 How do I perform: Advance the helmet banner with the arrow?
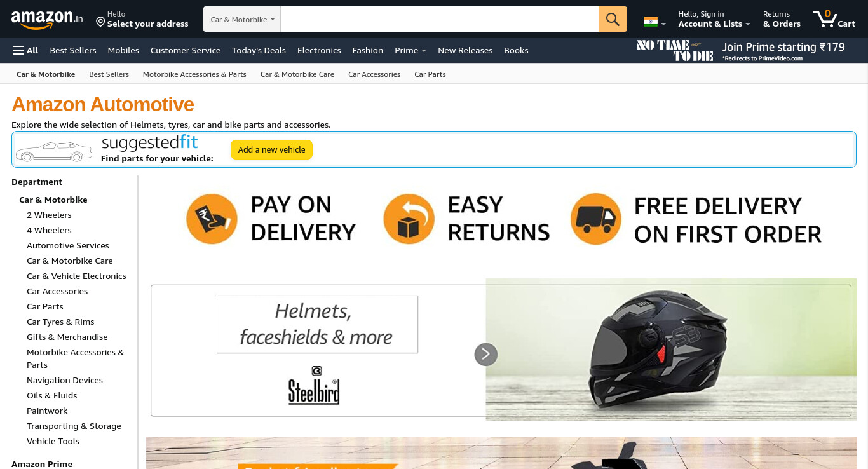[485, 354]
